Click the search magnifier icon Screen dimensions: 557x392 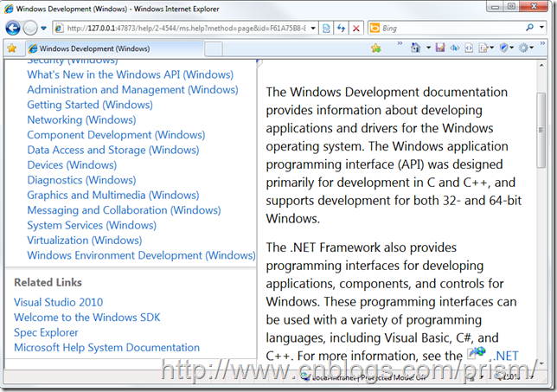point(529,28)
